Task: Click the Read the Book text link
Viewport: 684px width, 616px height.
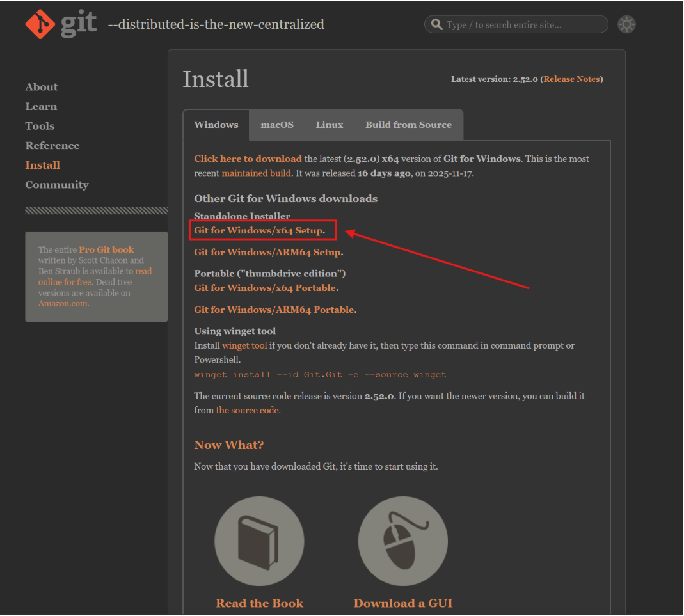Action: click(x=259, y=603)
